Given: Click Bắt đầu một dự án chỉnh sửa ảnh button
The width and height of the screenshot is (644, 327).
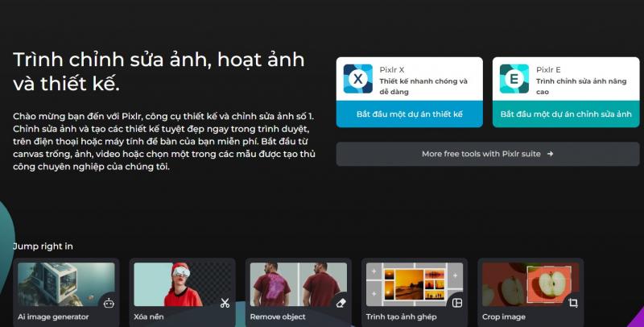Looking at the screenshot, I should pyautogui.click(x=566, y=114).
